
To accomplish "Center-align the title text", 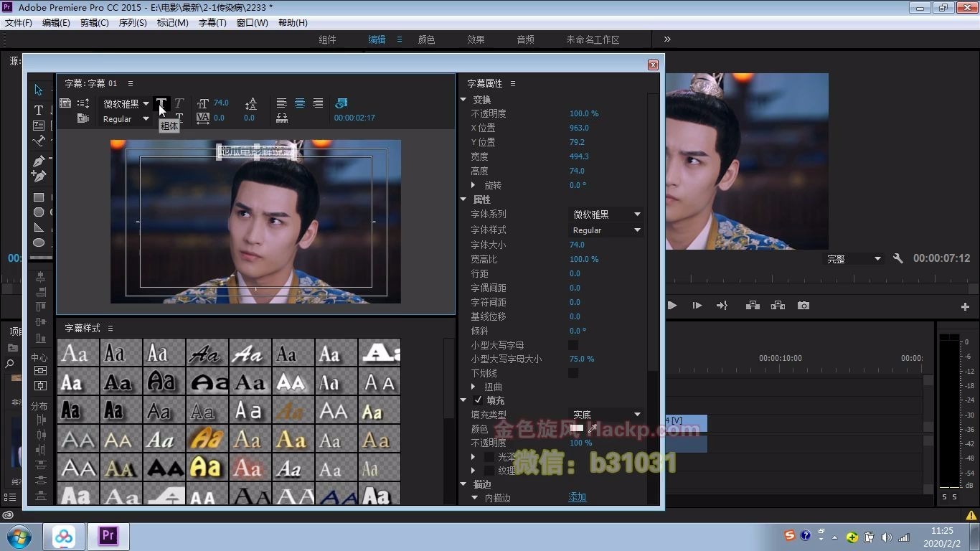I will coord(300,103).
